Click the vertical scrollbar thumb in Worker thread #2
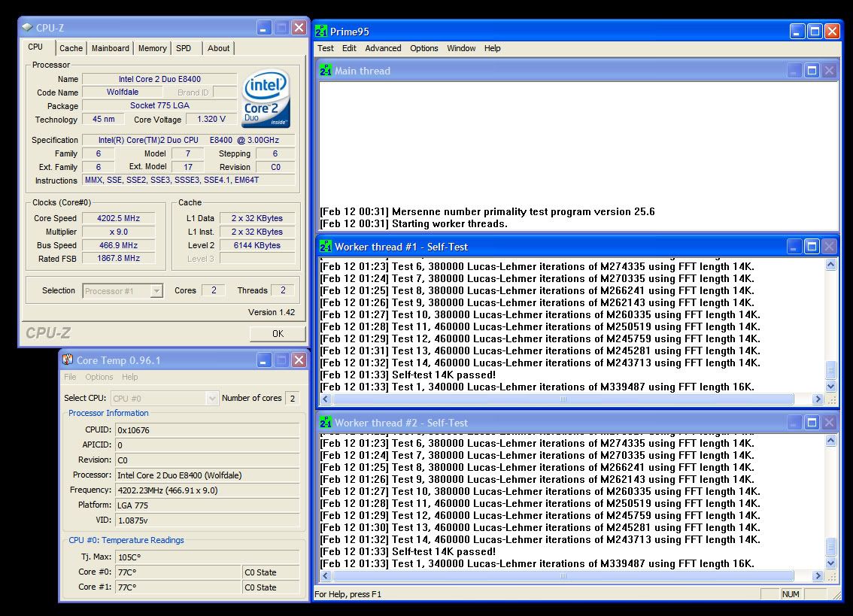Screen dimensions: 853x616 (x=830, y=546)
